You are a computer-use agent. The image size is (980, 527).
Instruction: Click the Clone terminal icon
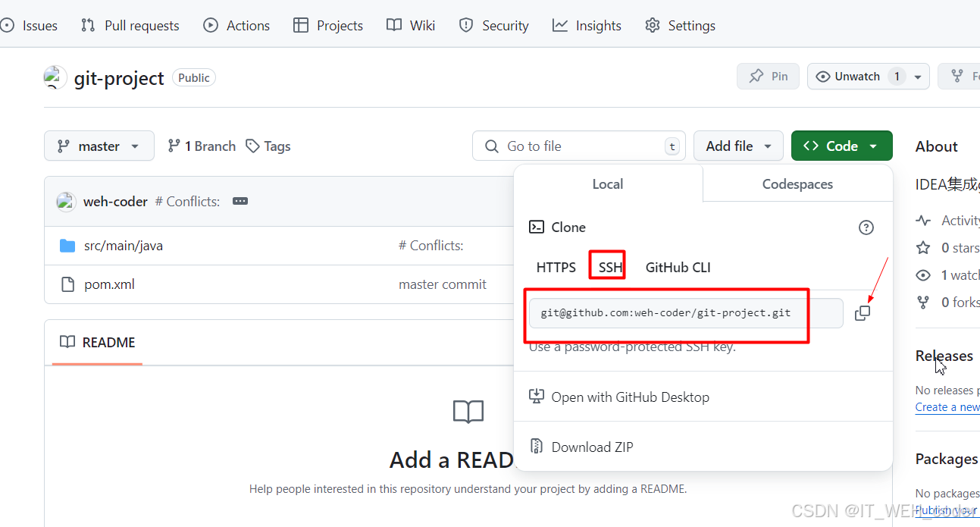click(x=537, y=227)
